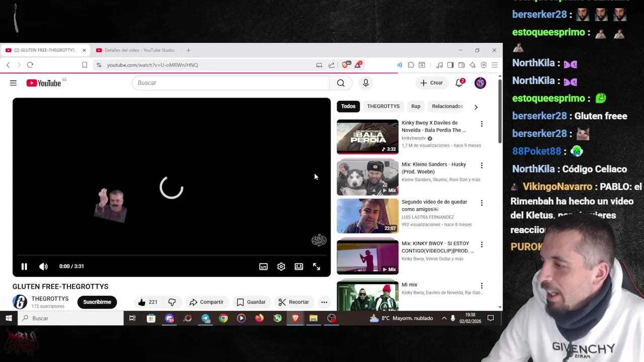Screen dimensions: 644x362
Task: Switch to Detalles del vídeo YouTube Studio tab
Action: point(135,50)
